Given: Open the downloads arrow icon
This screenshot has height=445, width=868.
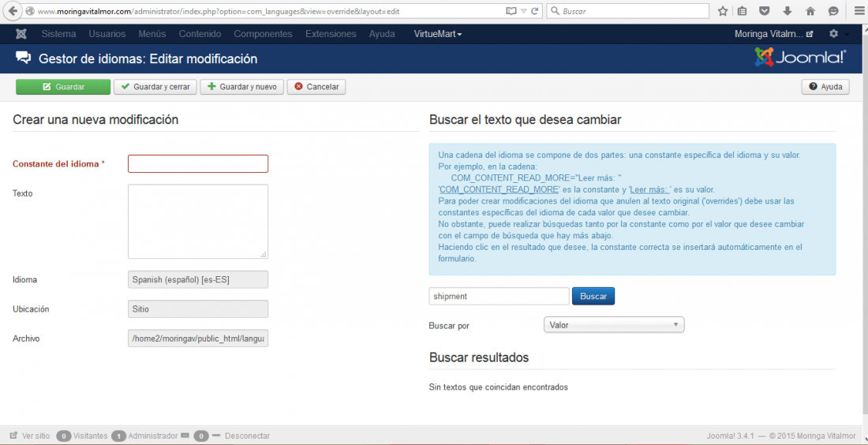Looking at the screenshot, I should [788, 11].
